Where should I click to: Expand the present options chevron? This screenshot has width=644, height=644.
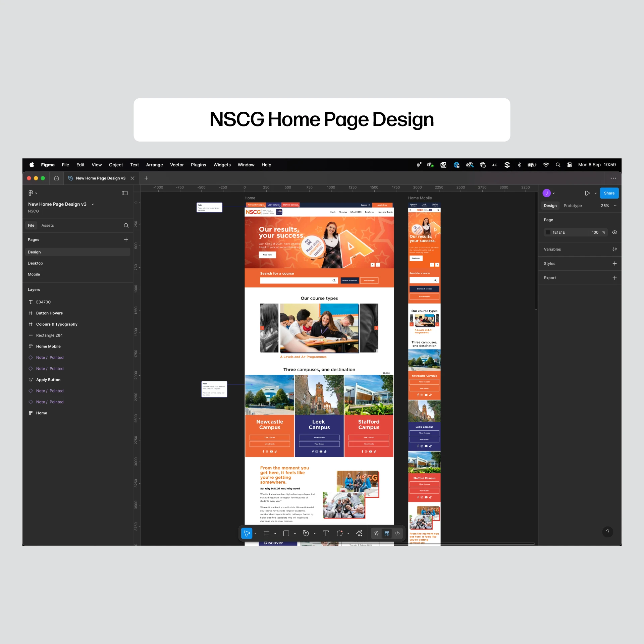596,193
